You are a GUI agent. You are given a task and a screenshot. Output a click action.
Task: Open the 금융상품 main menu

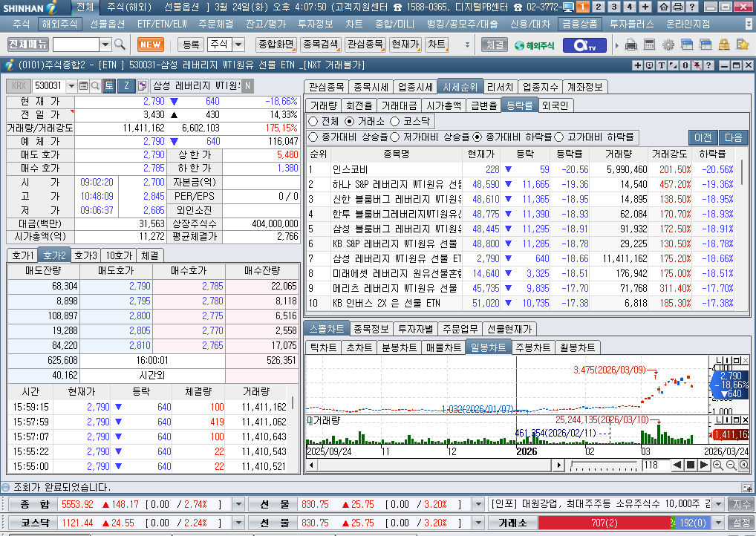pos(580,24)
